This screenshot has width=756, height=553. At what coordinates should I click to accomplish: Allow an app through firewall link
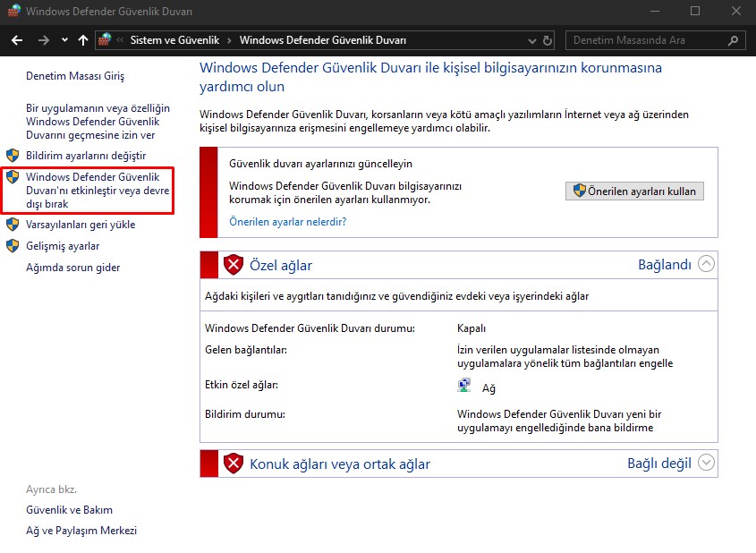(98, 122)
